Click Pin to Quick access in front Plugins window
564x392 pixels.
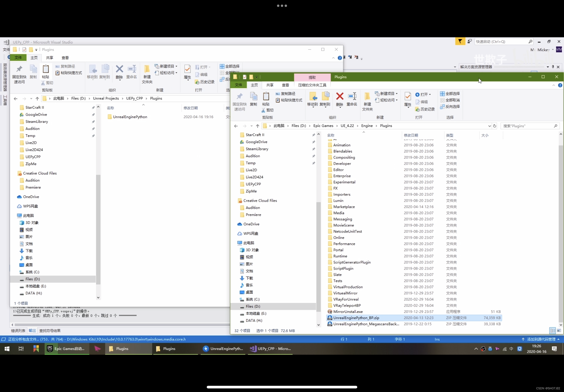coord(239,101)
